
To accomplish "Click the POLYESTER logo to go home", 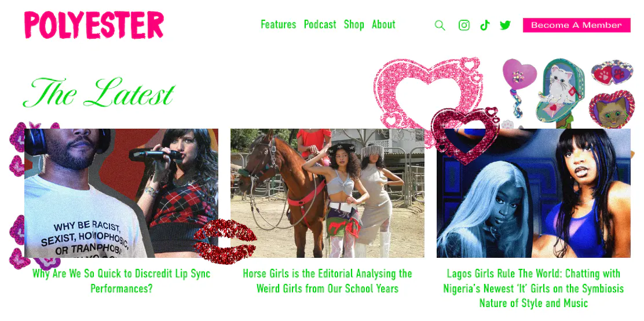I will 94,25.
